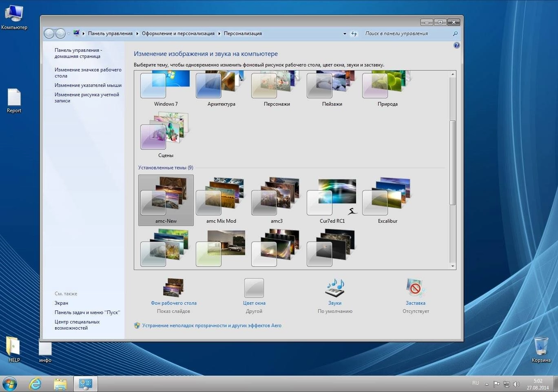Open the Корзина recycle bin
This screenshot has width=558, height=392.
(541, 350)
